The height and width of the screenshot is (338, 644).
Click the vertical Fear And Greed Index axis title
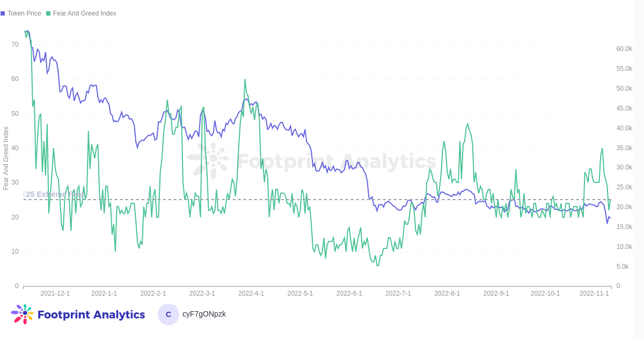click(6, 158)
